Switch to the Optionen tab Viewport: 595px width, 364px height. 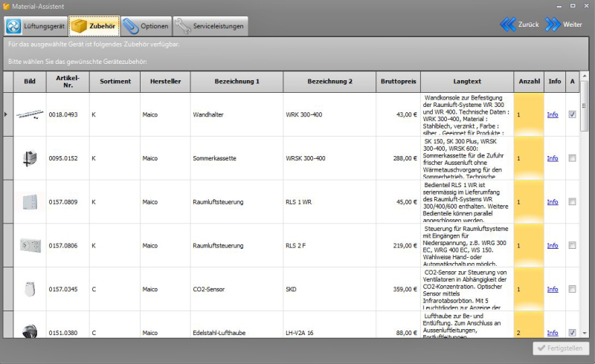click(x=147, y=26)
